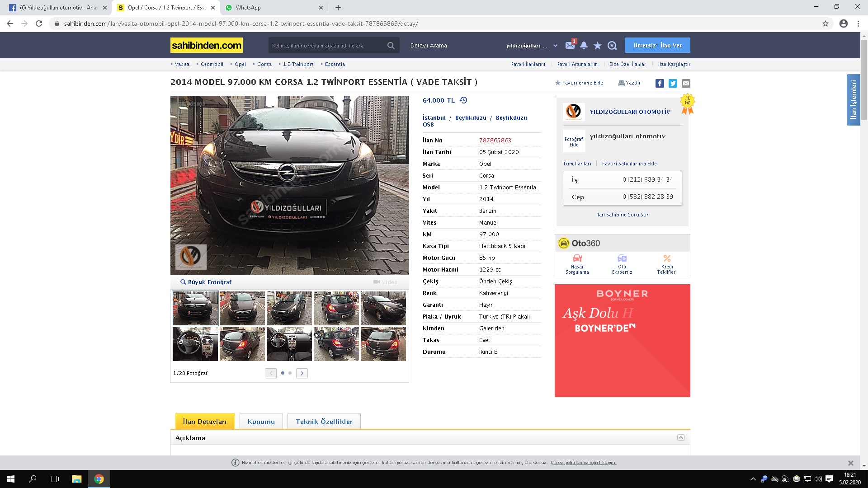Share listing by email icon
This screenshot has height=488, width=868.
click(686, 83)
